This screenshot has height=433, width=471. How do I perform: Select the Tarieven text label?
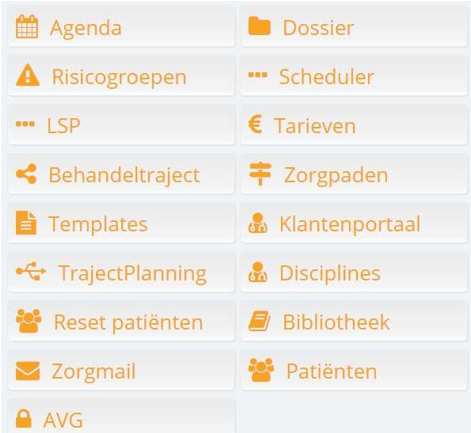tap(315, 126)
